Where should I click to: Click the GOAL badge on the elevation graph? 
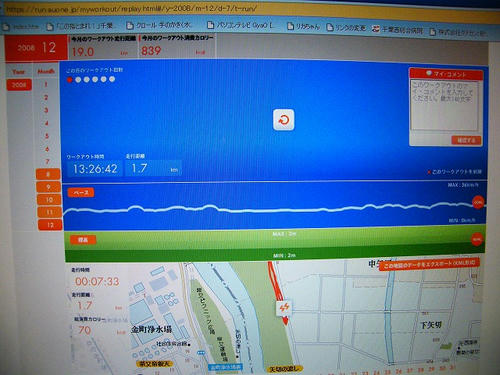click(x=477, y=239)
